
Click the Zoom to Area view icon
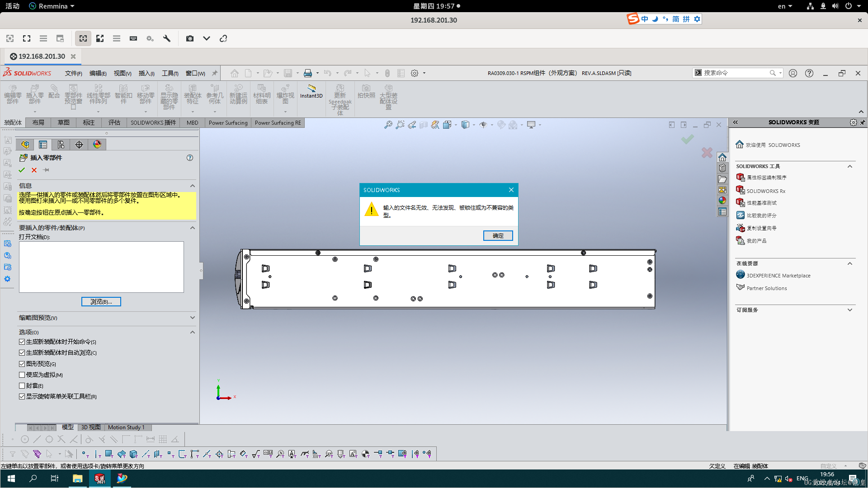click(400, 125)
